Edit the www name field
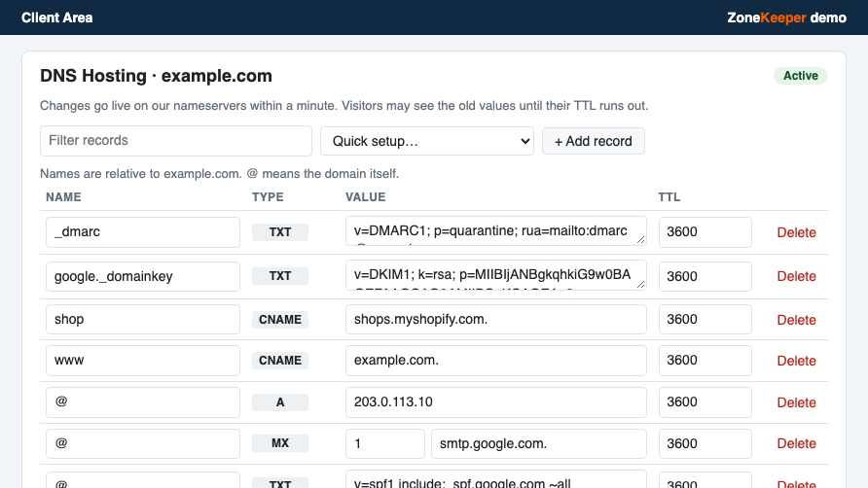The height and width of the screenshot is (488, 868). 143,361
